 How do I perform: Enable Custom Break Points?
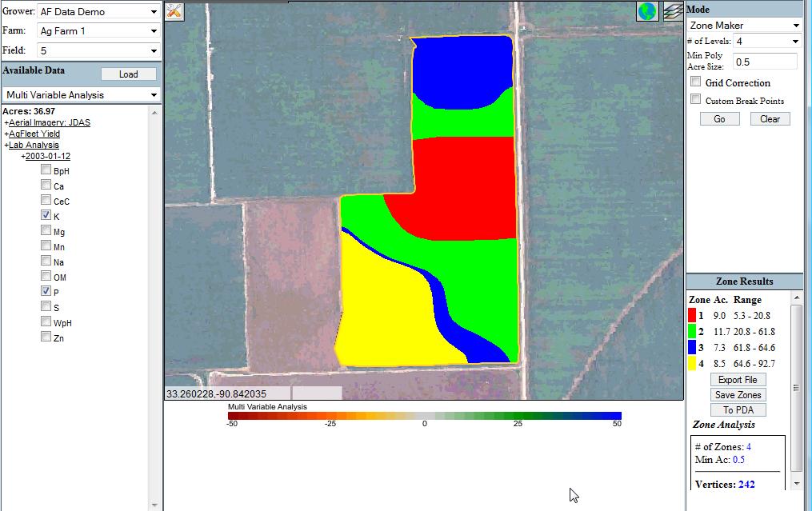[696, 98]
